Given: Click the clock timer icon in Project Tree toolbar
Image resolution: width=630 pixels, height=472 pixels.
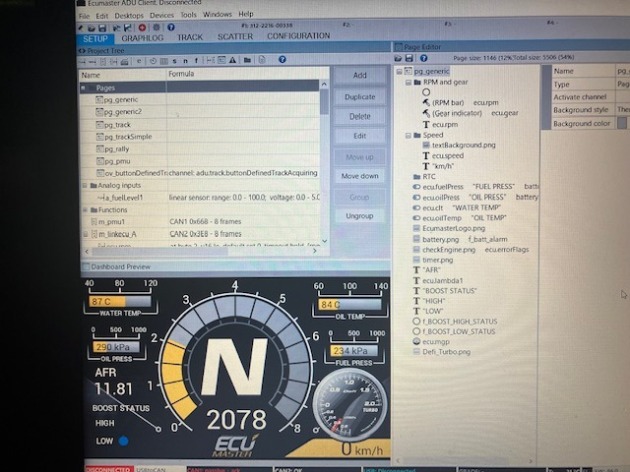Looking at the screenshot, I should pyautogui.click(x=153, y=61).
